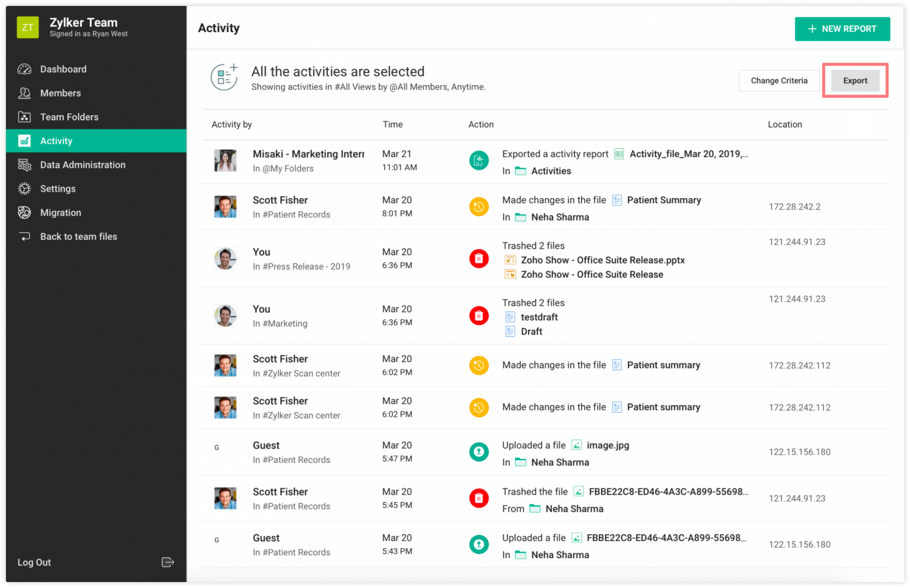Open the Migration icon in the sidebar
This screenshot has height=588, width=910.
point(25,212)
